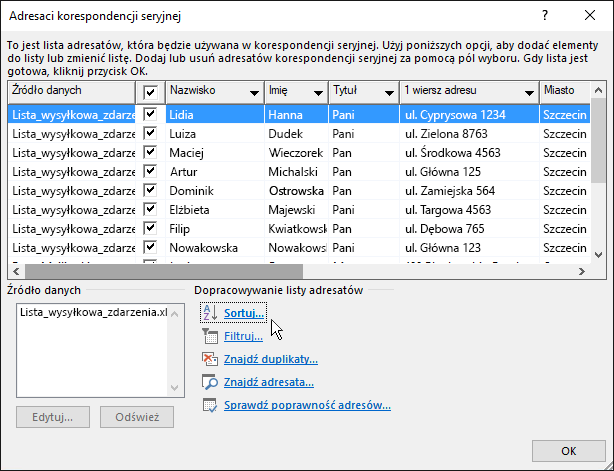Select Lista_wysyłkowa_zdarzenia.xl in data source box
Screen dimensions: 614x471
pyautogui.click(x=94, y=312)
